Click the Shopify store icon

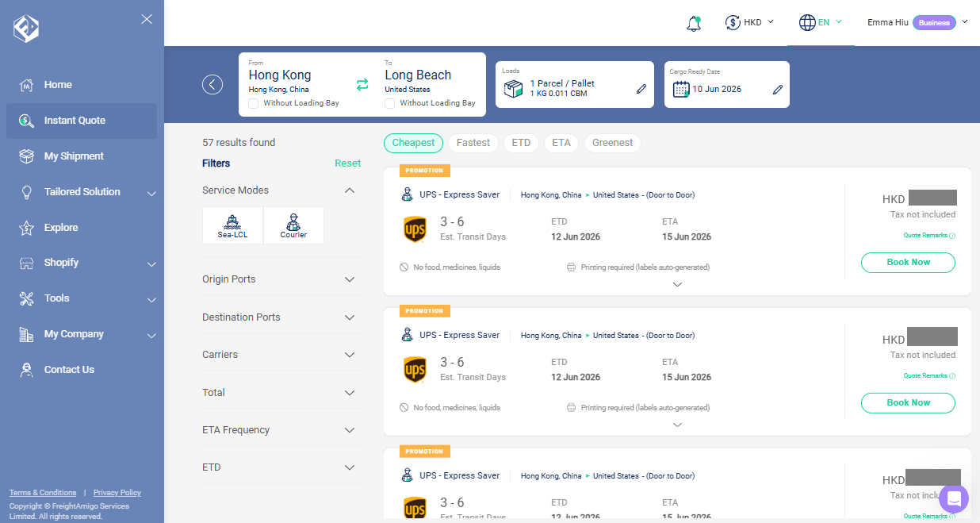tap(26, 263)
